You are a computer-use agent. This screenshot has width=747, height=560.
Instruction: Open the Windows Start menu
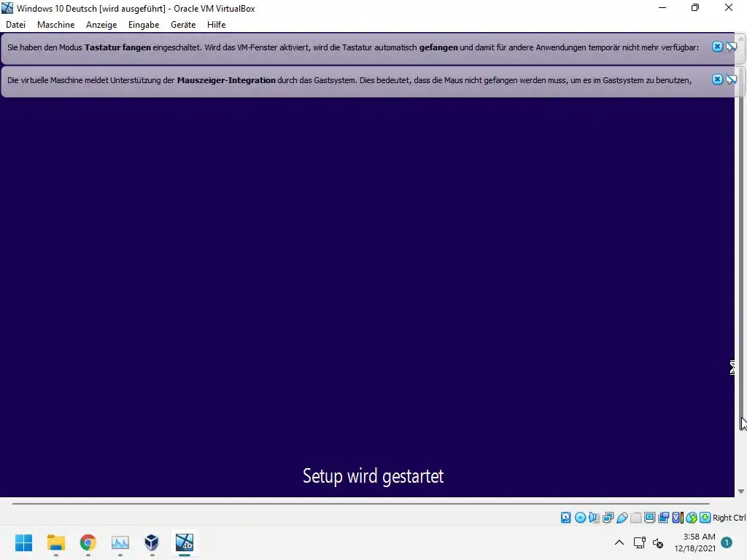23,542
